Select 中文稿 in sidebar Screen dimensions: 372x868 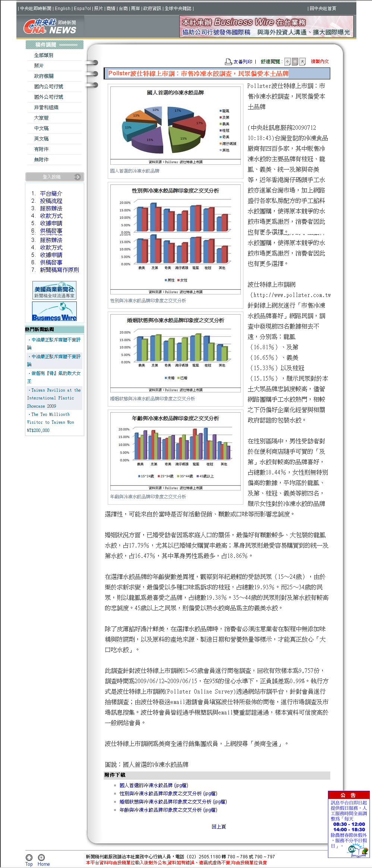click(41, 128)
